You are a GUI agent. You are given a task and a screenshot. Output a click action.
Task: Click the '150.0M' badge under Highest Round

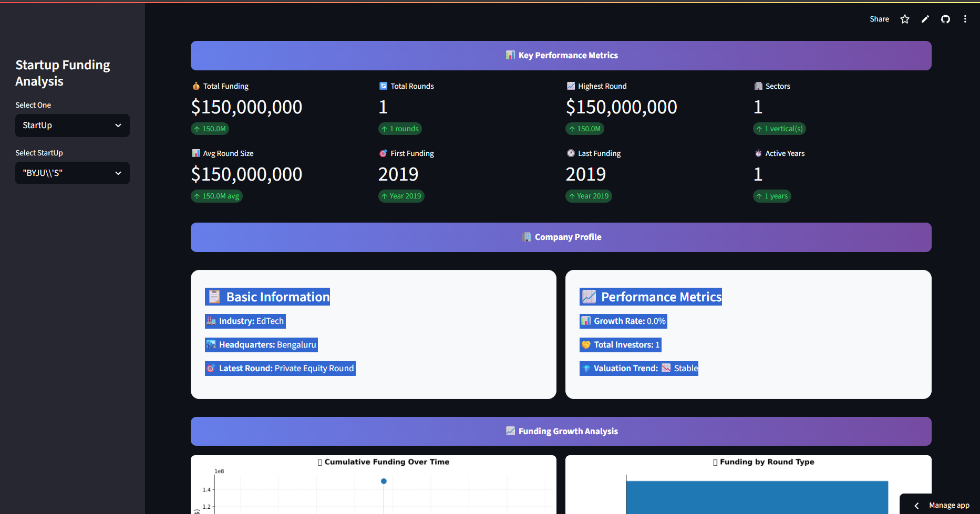585,129
